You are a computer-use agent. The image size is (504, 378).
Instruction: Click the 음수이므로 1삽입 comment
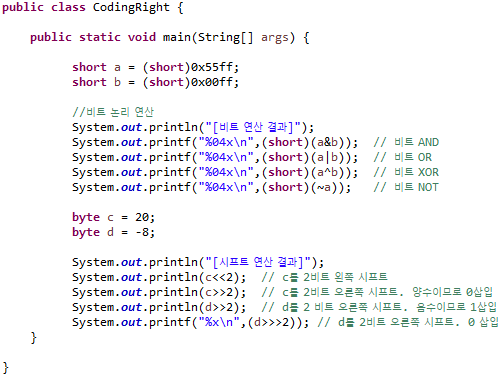pos(456,307)
